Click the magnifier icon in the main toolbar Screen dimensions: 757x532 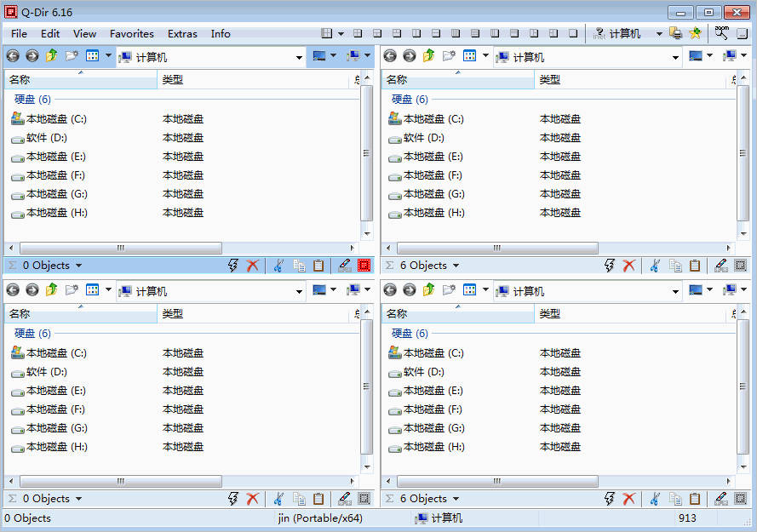pos(722,33)
